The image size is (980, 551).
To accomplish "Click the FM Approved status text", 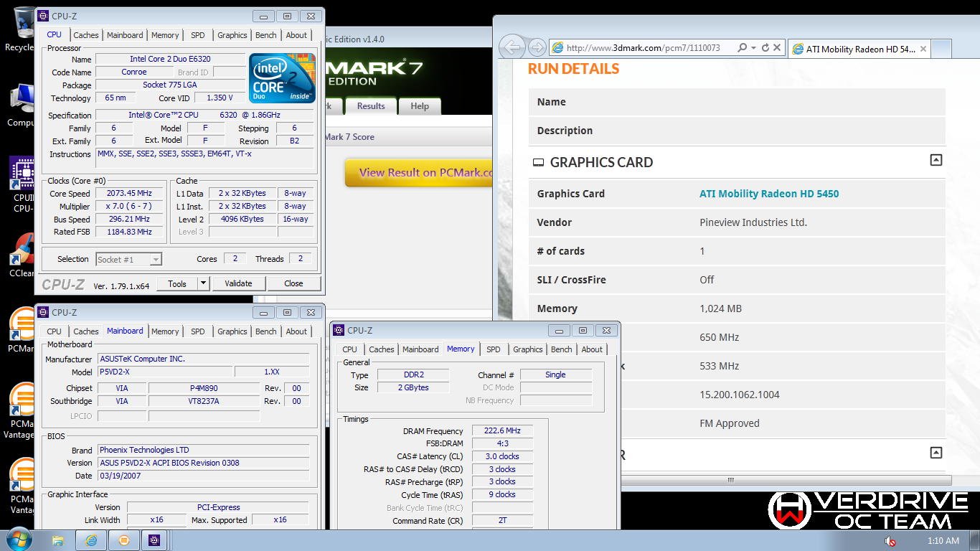I will click(730, 423).
